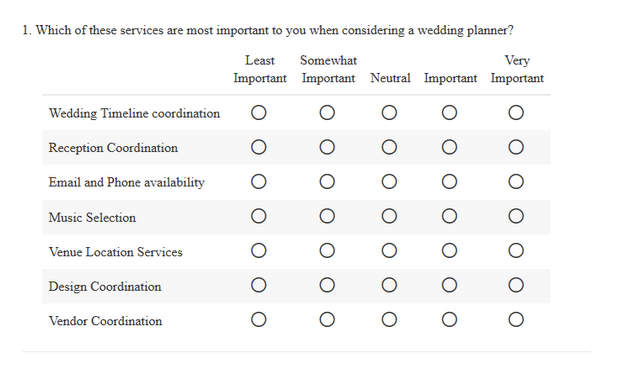Rate Vendor Coordination as Very Important
621x365 pixels.
(x=516, y=319)
